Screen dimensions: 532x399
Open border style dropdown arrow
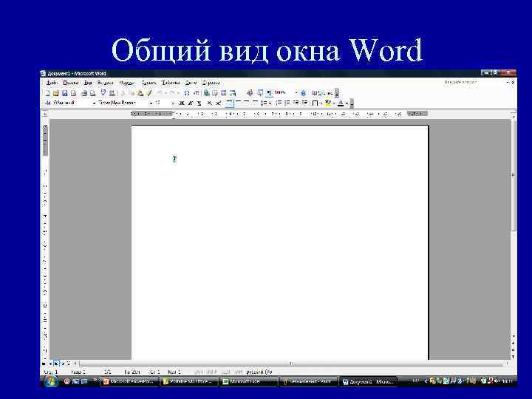coord(321,103)
